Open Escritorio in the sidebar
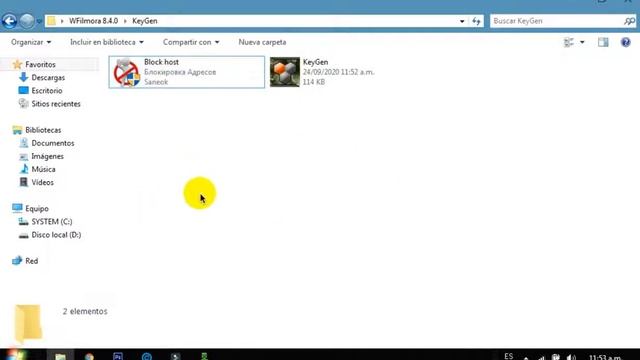The height and width of the screenshot is (360, 640). click(47, 91)
